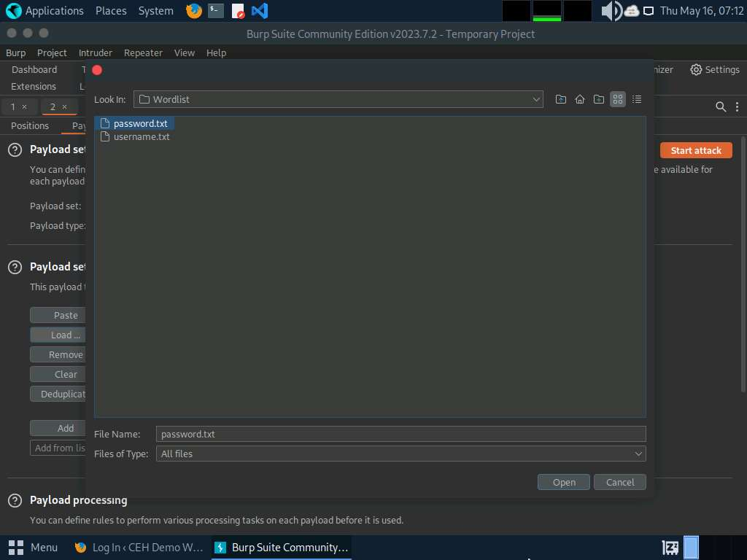Image resolution: width=747 pixels, height=560 pixels.
Task: Select password.txt in the file list
Action: (140, 123)
